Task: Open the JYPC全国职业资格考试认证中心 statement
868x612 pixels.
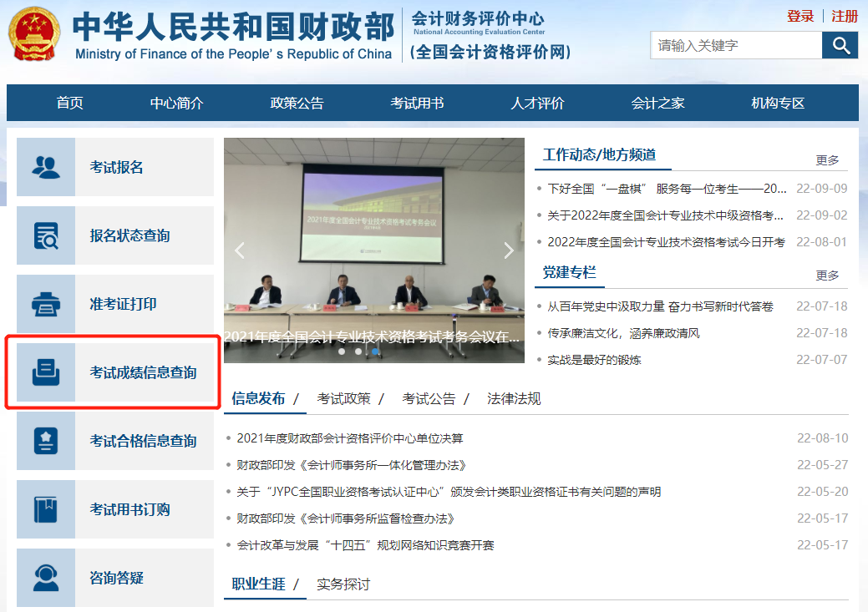Action: point(449,492)
